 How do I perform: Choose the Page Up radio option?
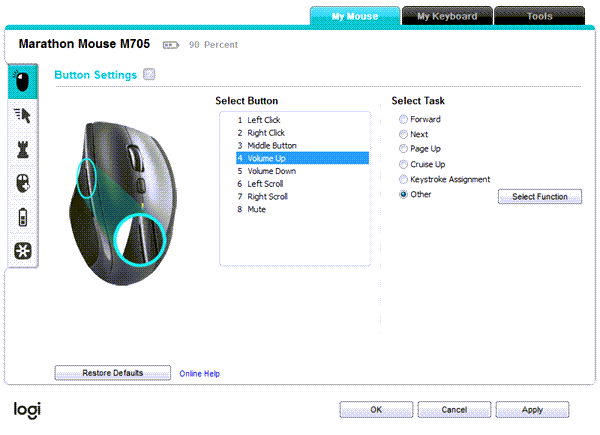(x=403, y=149)
